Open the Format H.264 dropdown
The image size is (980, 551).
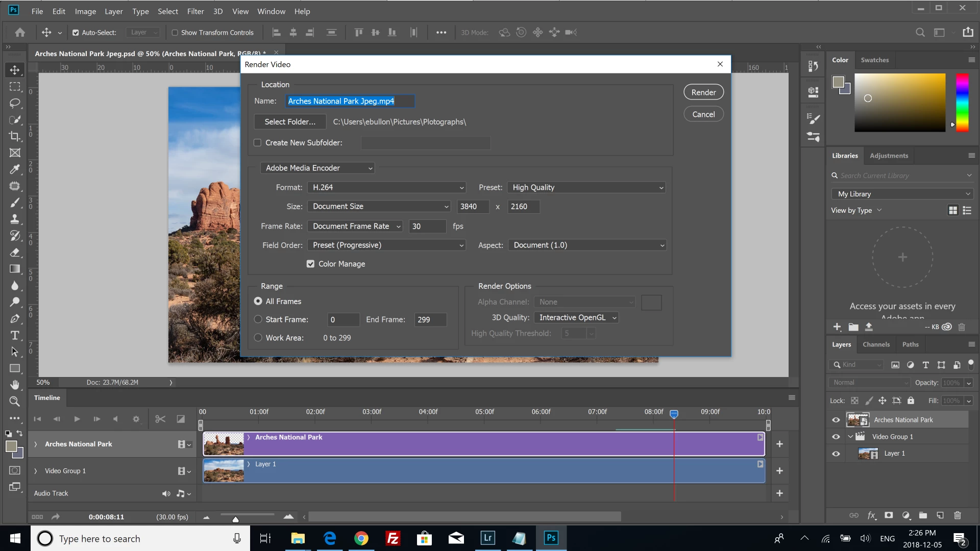click(386, 187)
